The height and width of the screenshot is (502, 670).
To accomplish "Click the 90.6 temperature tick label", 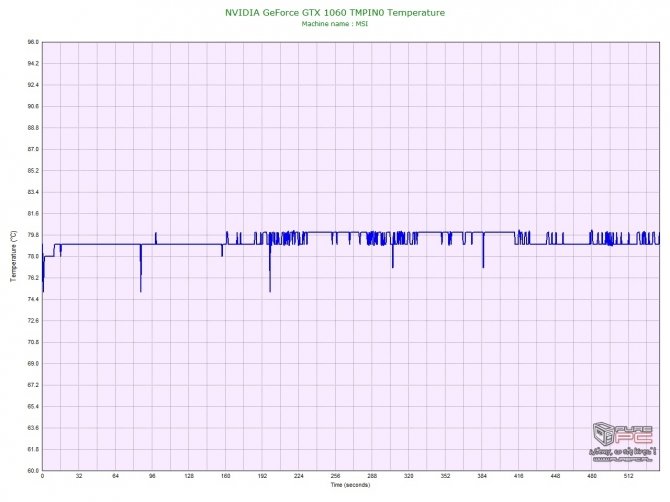I will click(x=33, y=106).
